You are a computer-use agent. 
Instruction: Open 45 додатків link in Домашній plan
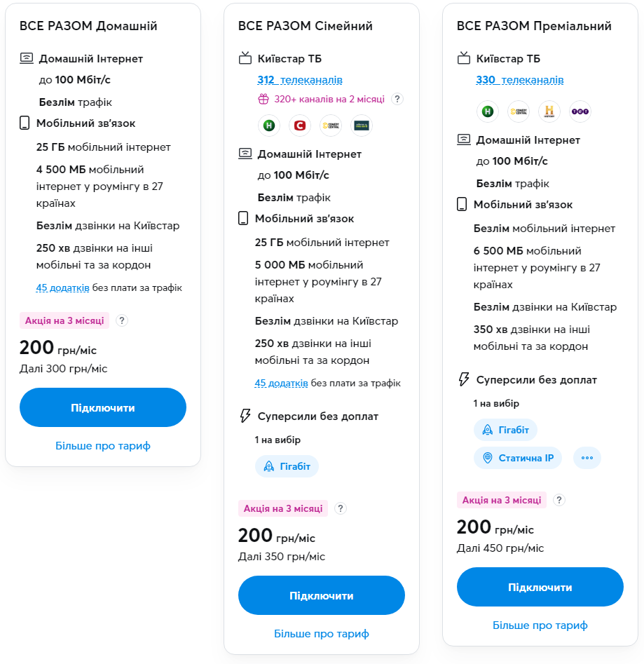pyautogui.click(x=62, y=287)
